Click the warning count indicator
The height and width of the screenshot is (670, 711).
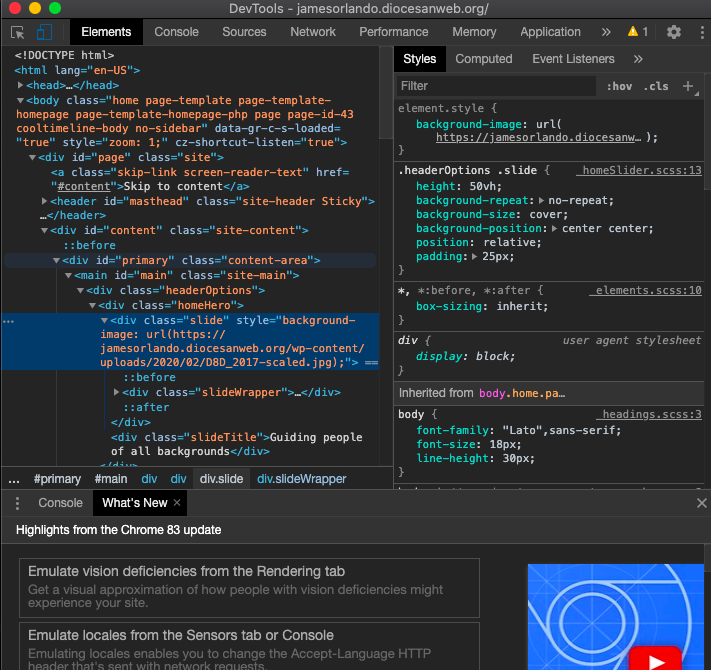tap(638, 32)
